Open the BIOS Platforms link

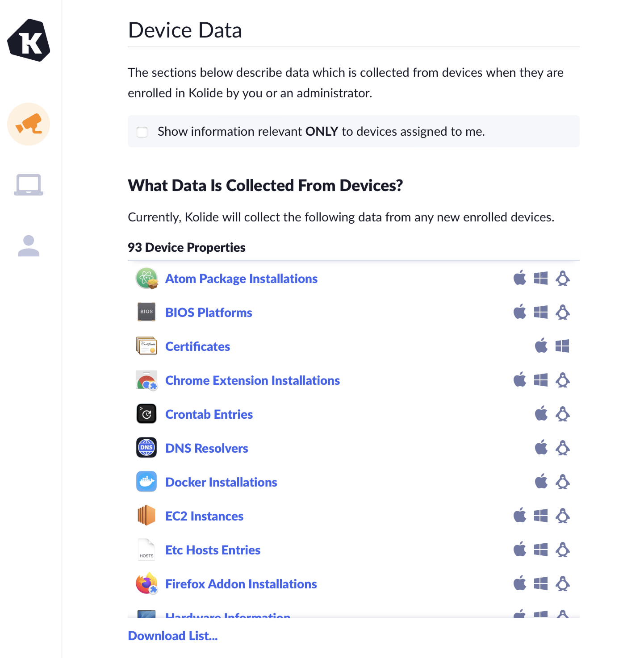(x=209, y=313)
